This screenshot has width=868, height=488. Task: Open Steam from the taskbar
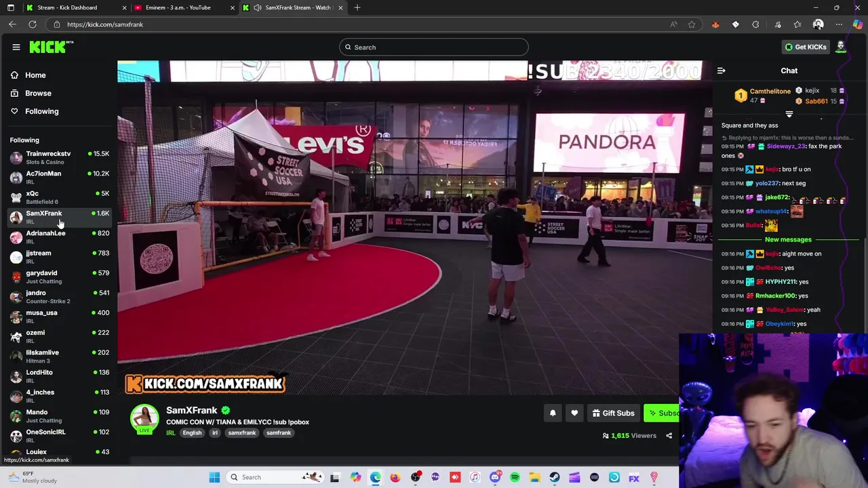(x=555, y=477)
